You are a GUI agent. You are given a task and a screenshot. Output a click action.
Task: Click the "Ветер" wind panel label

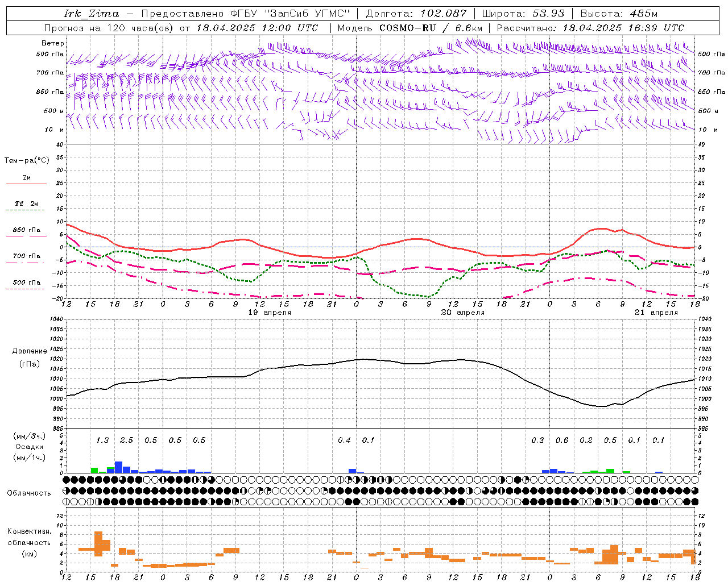pyautogui.click(x=52, y=43)
